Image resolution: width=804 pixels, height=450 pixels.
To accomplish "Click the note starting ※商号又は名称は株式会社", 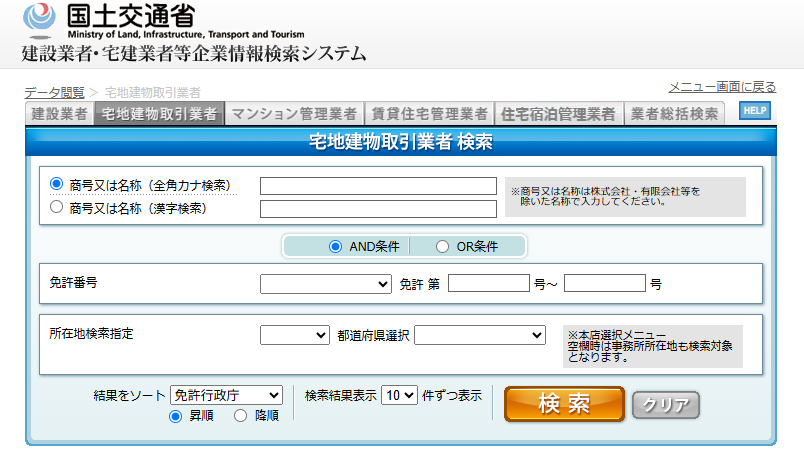I will (606, 196).
